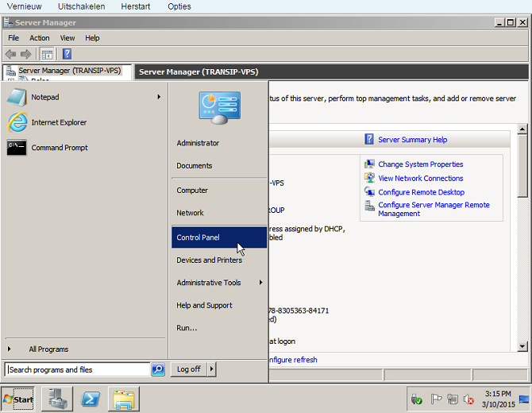Viewport: 532px width, 413px height.
Task: Open the Command Prompt shortcut
Action: [x=83, y=148]
